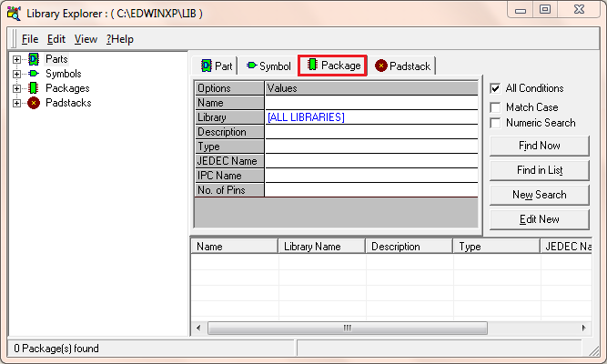Click the Symbols tree icon
This screenshot has width=607, height=364.
[x=34, y=74]
